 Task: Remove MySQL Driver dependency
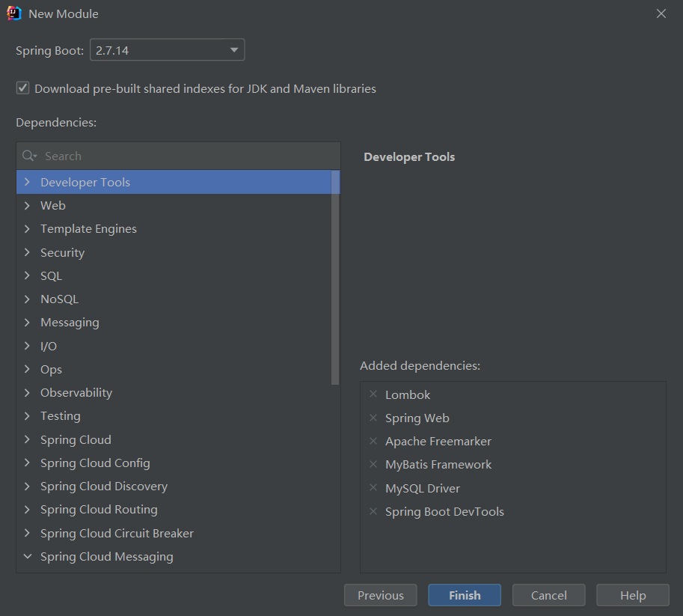pyautogui.click(x=373, y=487)
